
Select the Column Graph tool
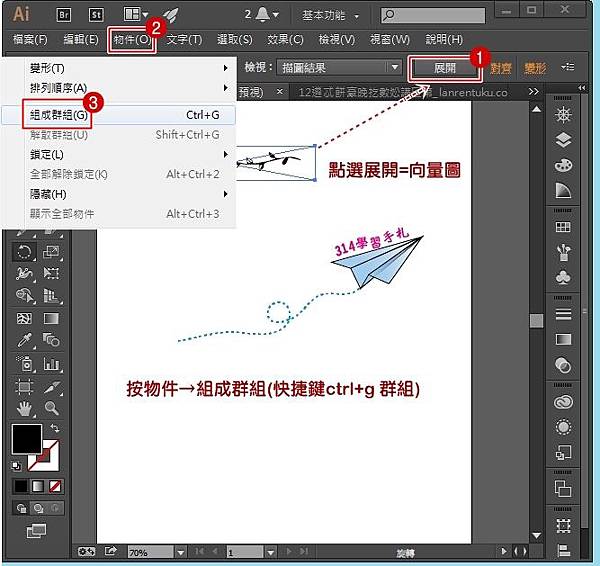(x=51, y=364)
